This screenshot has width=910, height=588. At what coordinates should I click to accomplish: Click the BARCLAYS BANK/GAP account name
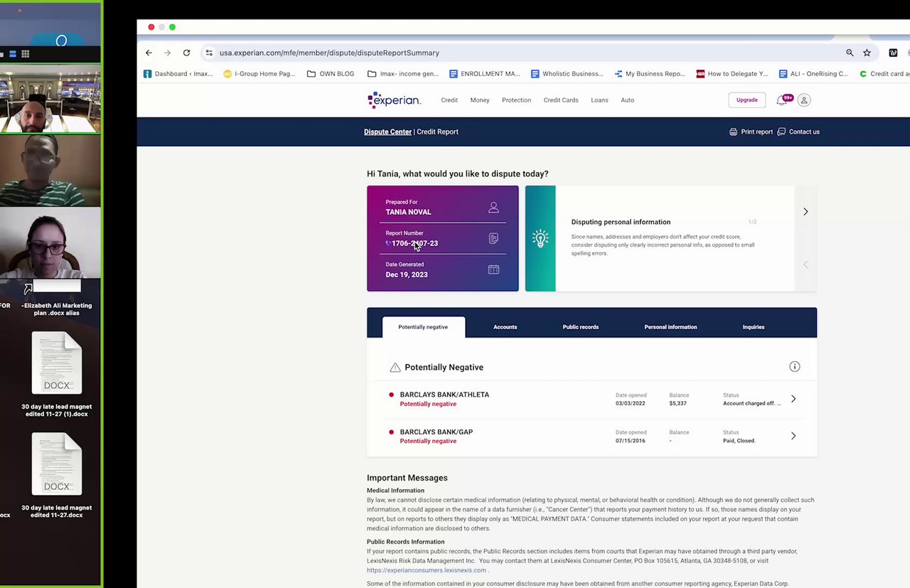pyautogui.click(x=436, y=432)
